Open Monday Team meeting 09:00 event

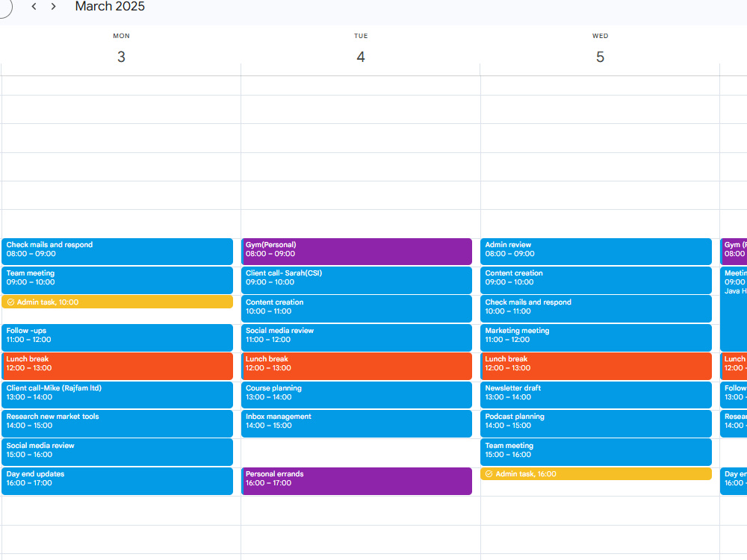click(x=117, y=280)
